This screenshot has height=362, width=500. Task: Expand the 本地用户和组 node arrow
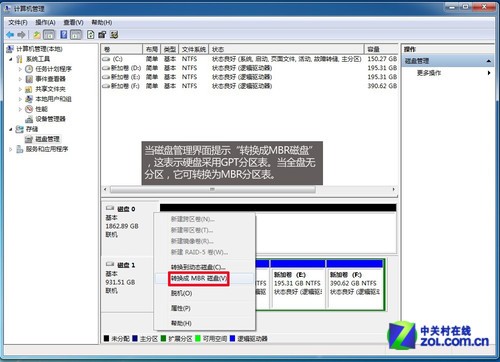pyautogui.click(x=20, y=99)
